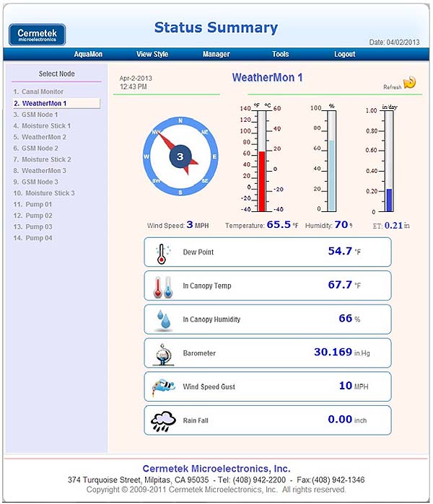Click the Temperature 65.5 °F reading
433x504 pixels.
(x=261, y=225)
